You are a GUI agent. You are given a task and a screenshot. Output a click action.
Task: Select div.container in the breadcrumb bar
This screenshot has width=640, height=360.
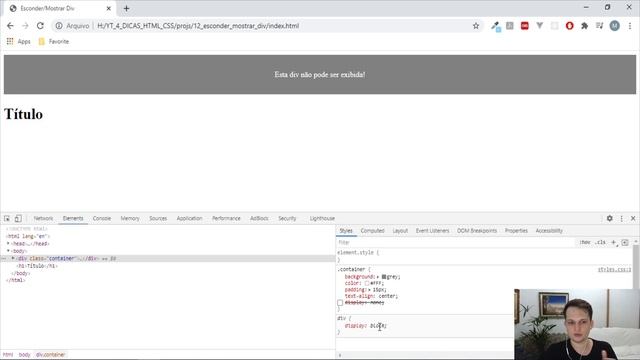coord(50,355)
